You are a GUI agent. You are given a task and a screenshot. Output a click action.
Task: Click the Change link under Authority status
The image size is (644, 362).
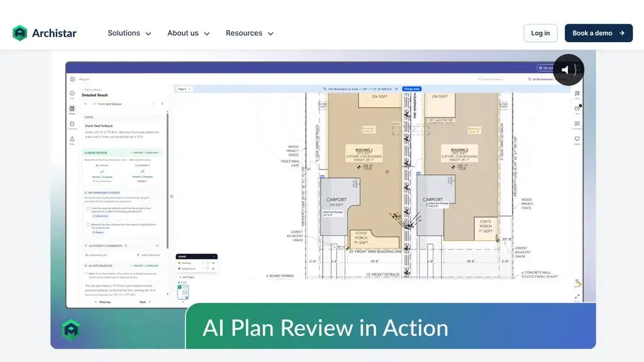pos(142,181)
